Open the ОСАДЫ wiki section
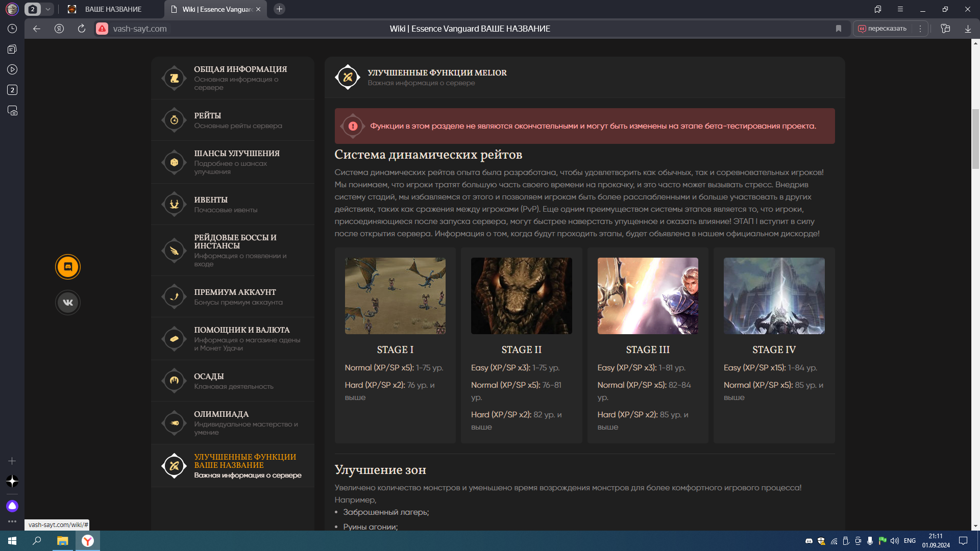980x551 pixels. 233,381
